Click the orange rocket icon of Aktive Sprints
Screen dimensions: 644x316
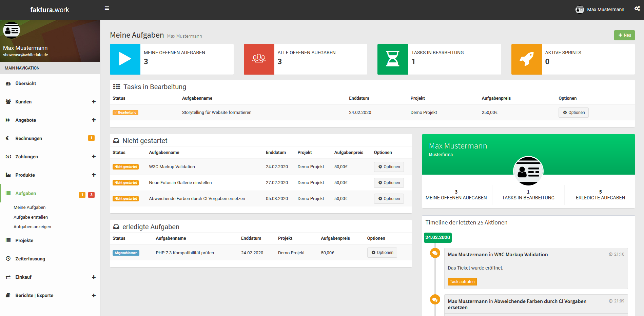pyautogui.click(x=526, y=59)
